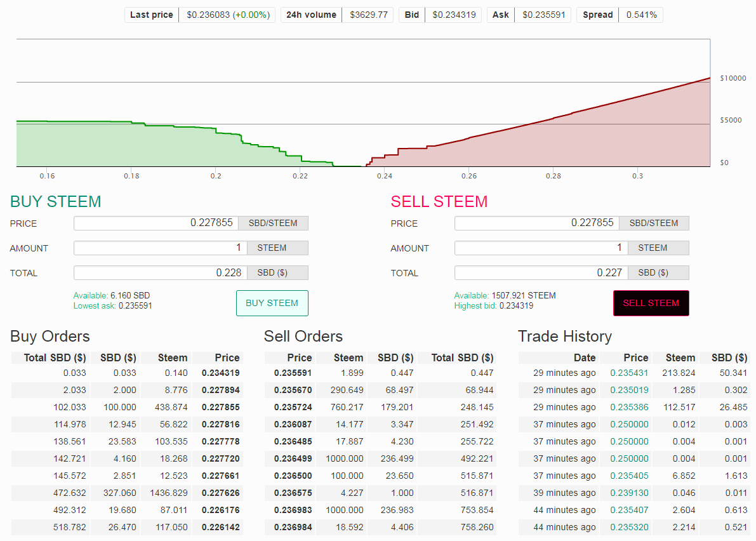This screenshot has width=756, height=541.
Task: Select sell order at price 0.235724
Action: 380,408
